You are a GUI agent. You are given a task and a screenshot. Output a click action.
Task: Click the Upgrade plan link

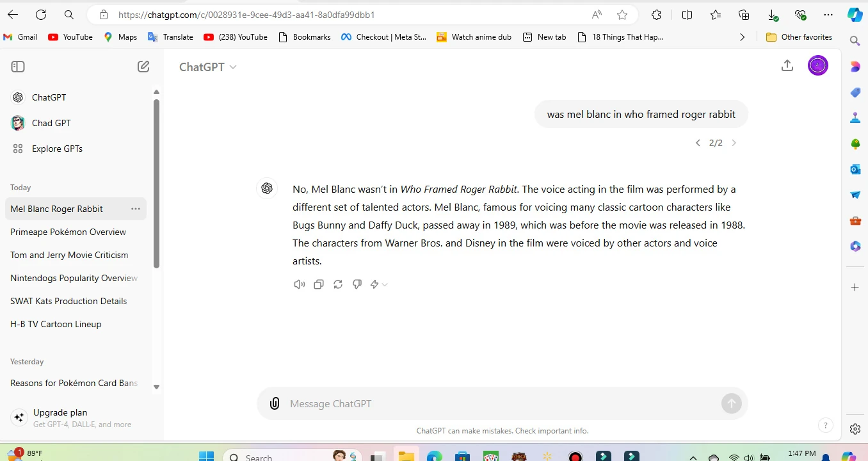point(60,412)
